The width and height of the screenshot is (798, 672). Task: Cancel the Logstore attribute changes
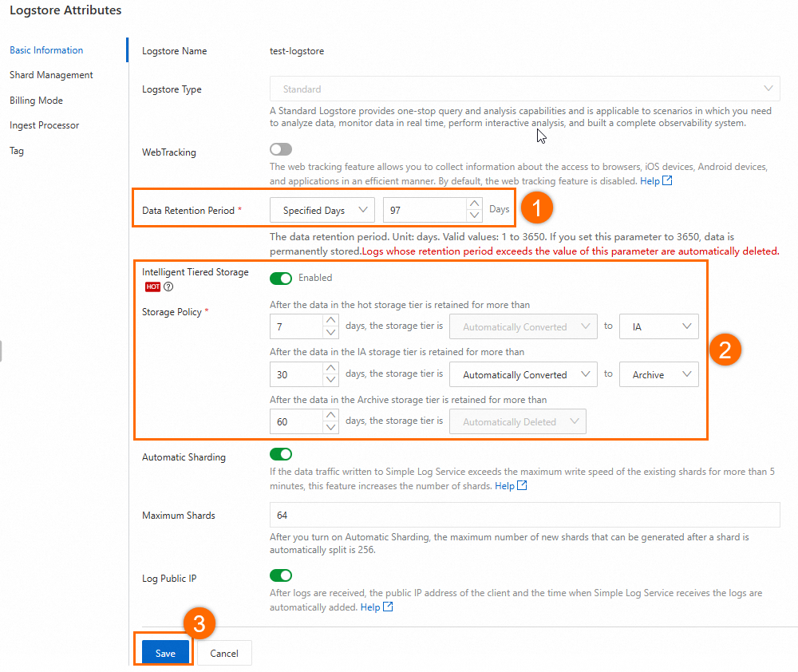(x=224, y=653)
